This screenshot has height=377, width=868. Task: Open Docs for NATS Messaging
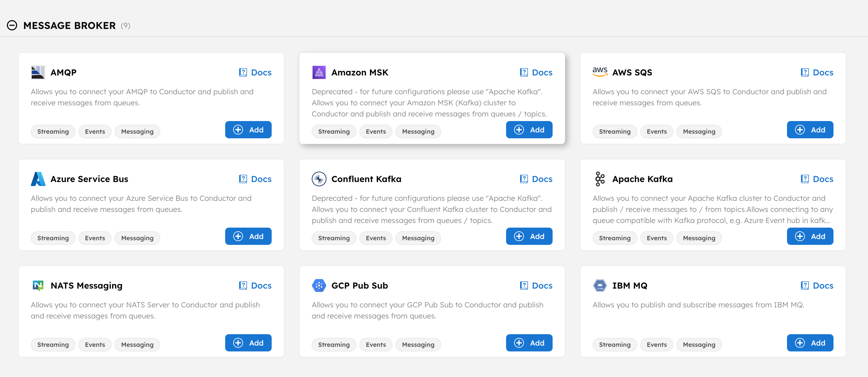[x=255, y=285]
